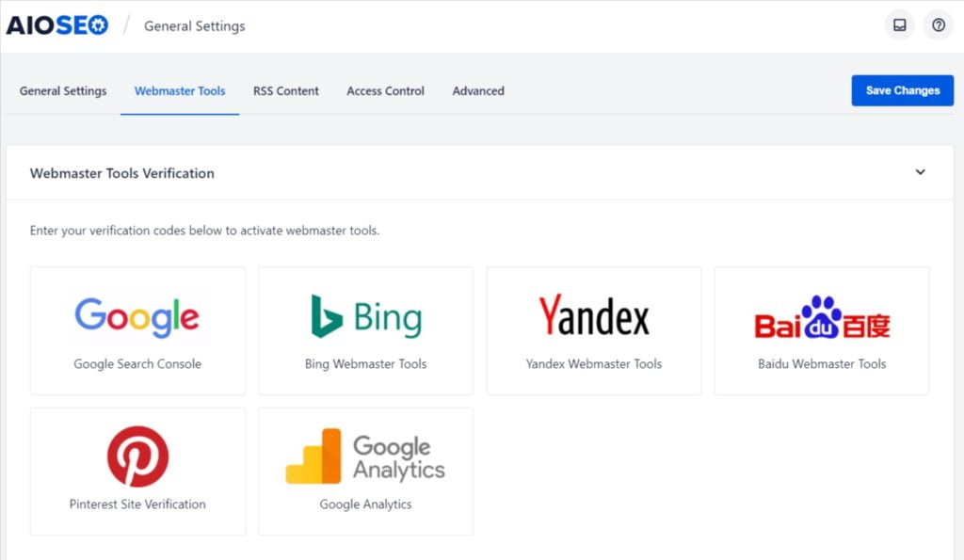This screenshot has height=560, width=964.
Task: Open the Access Control tab
Action: tap(385, 91)
